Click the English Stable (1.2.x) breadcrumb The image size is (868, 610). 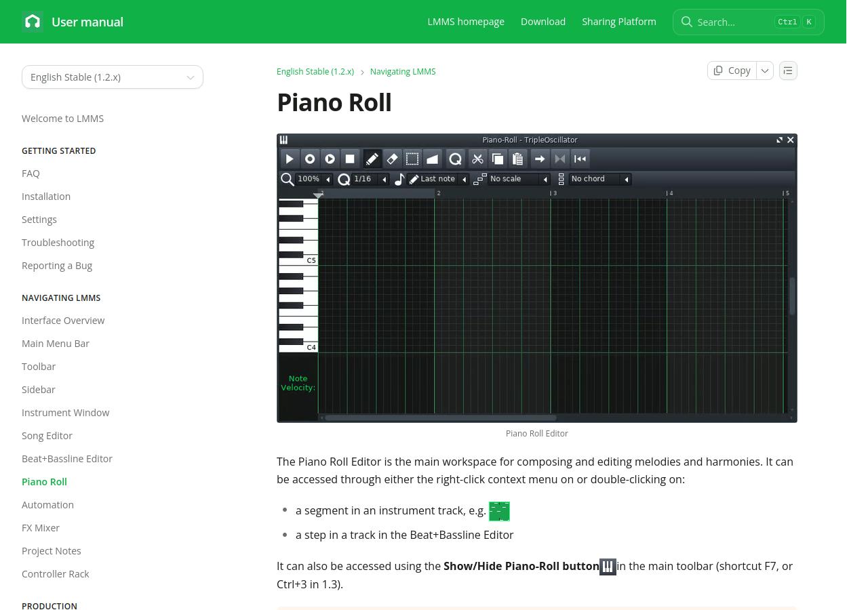tap(315, 71)
